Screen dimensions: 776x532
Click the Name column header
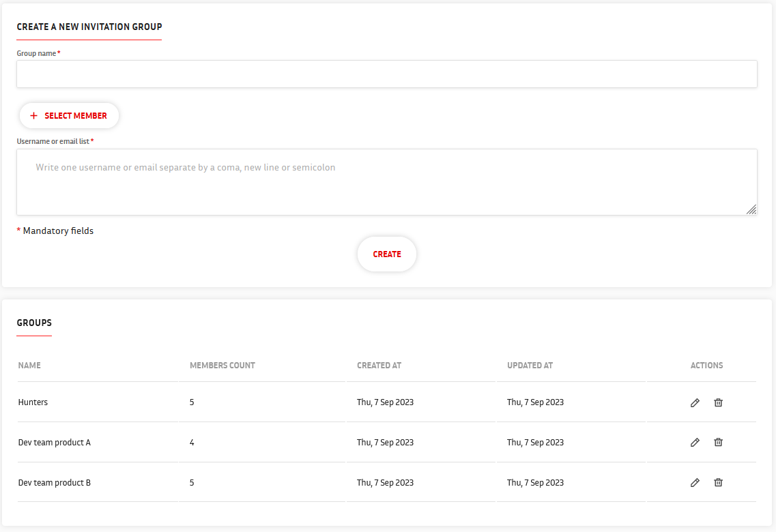[29, 366]
